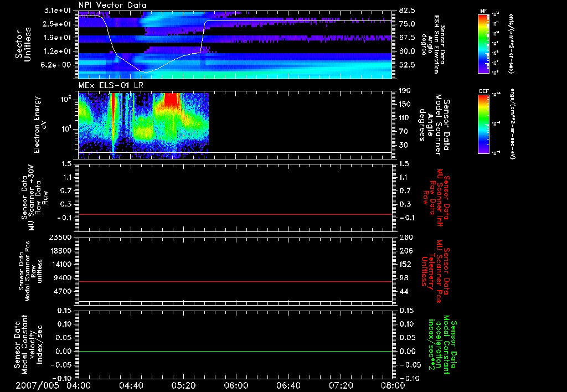Click the 44 telemetry tick label

[x=404, y=291]
